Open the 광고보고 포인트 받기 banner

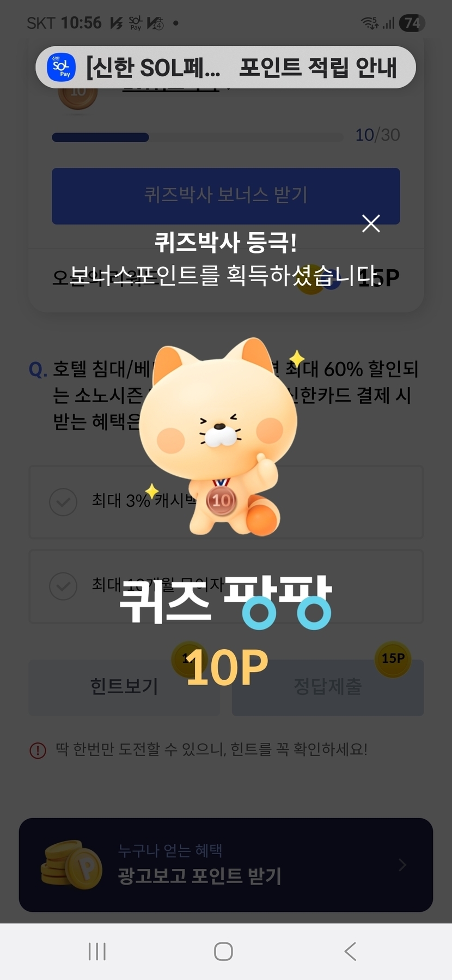tap(225, 864)
